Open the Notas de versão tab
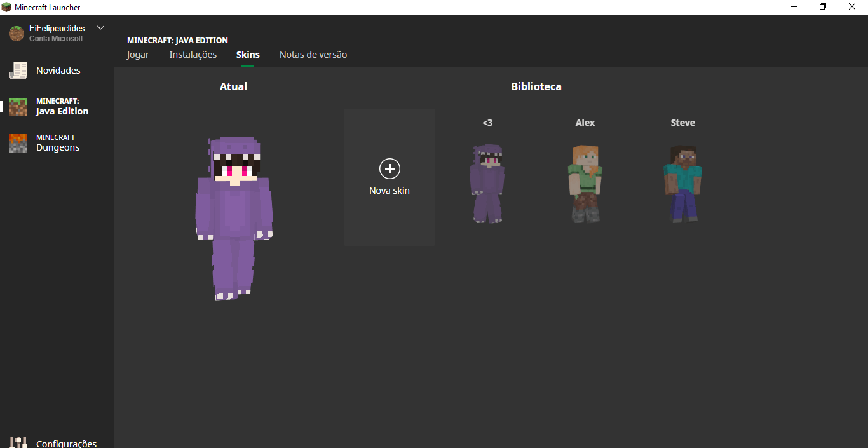 point(313,55)
